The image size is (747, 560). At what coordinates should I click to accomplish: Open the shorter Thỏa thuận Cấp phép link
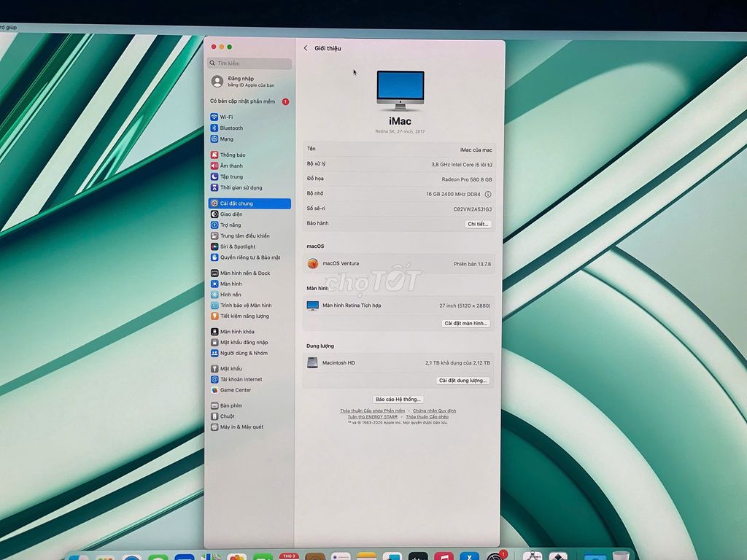tap(427, 416)
